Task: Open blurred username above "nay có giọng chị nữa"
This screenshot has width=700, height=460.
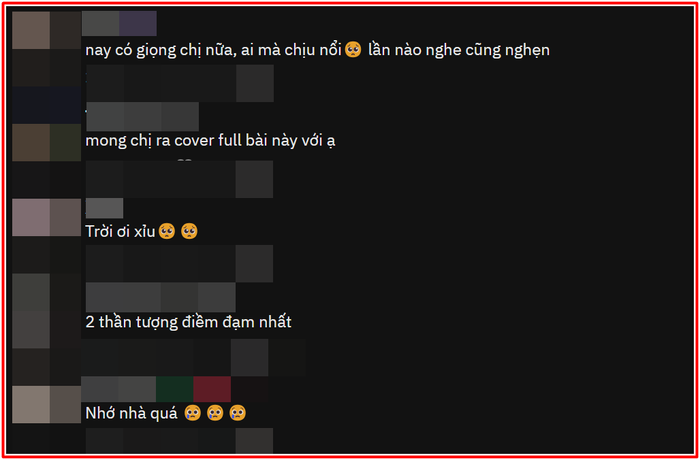Action: point(119,23)
